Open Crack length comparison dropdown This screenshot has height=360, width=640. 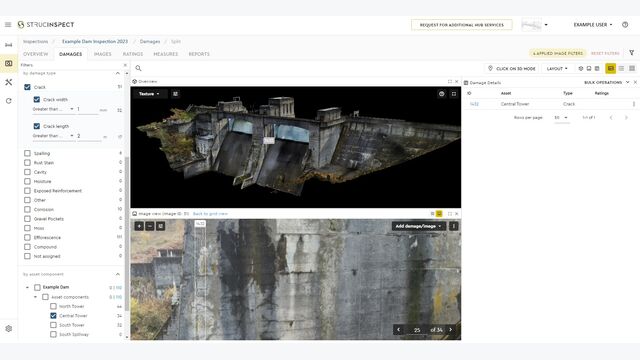pyautogui.click(x=53, y=136)
